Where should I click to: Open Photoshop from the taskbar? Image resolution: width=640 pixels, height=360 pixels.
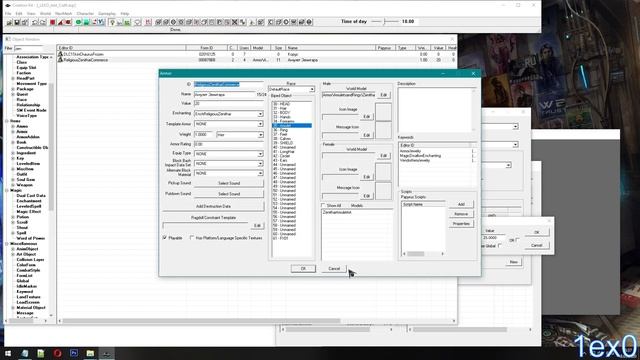[74, 353]
